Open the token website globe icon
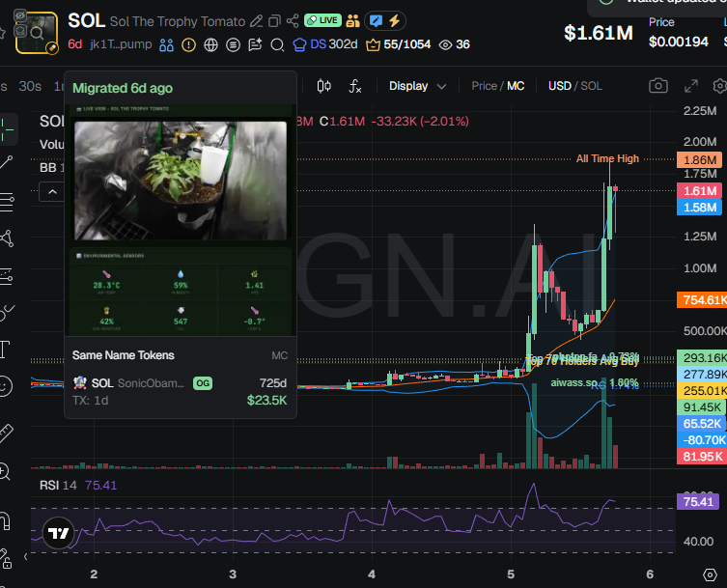727x588 pixels. click(211, 45)
